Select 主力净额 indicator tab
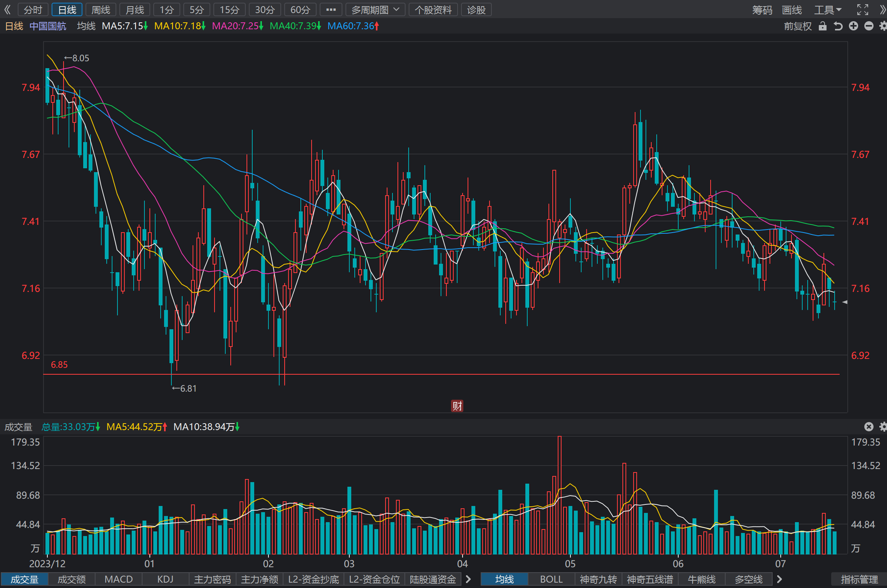Screen dimensions: 887x588 tap(260, 579)
